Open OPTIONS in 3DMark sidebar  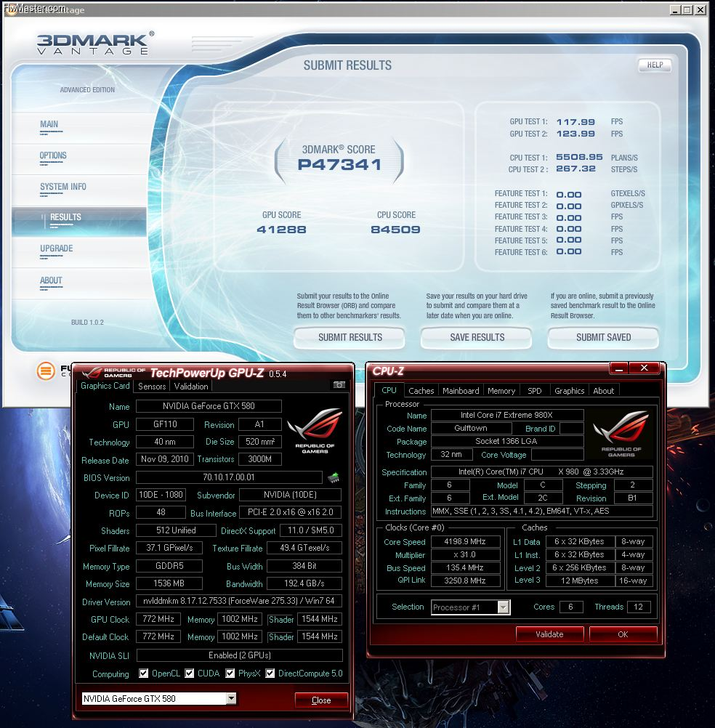(x=53, y=155)
